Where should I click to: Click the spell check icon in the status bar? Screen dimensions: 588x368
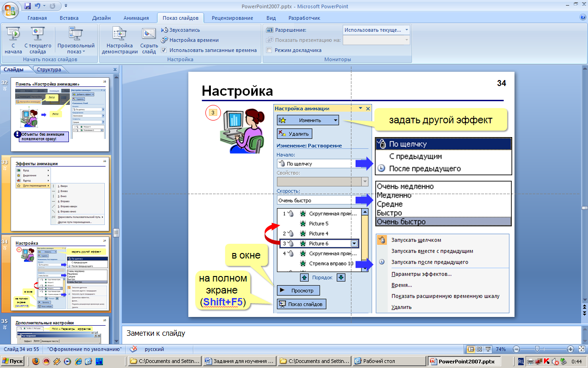coord(133,349)
